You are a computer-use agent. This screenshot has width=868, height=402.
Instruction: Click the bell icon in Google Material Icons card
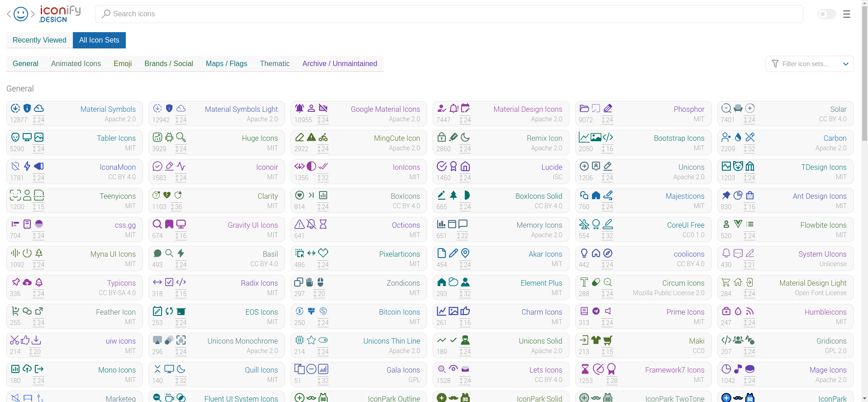click(300, 108)
